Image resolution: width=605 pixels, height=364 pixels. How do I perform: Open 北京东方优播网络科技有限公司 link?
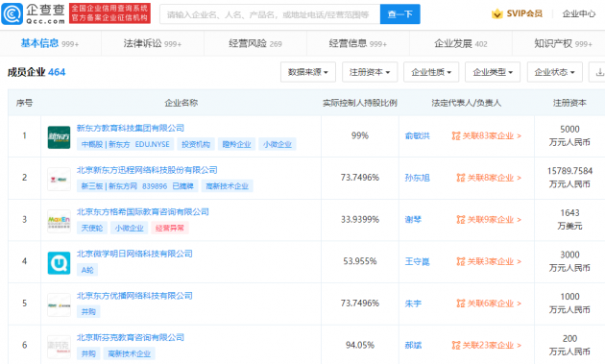pos(134,296)
